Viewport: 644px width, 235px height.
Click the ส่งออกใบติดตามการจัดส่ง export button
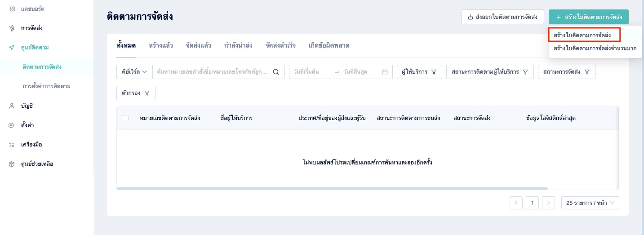click(502, 17)
